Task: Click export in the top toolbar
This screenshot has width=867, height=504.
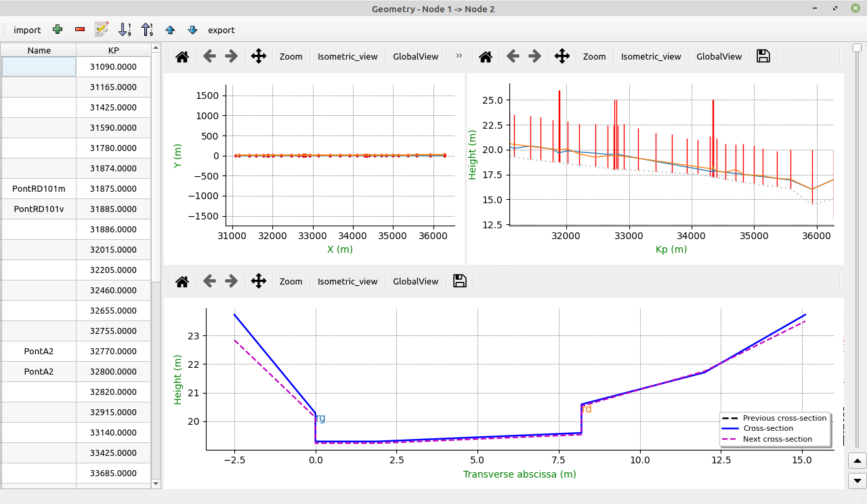Action: (x=221, y=30)
